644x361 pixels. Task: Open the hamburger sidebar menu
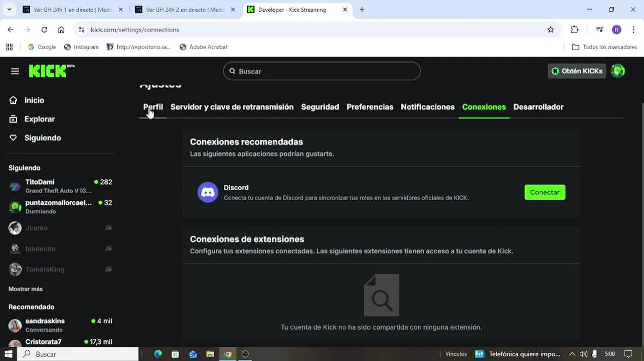(15, 71)
